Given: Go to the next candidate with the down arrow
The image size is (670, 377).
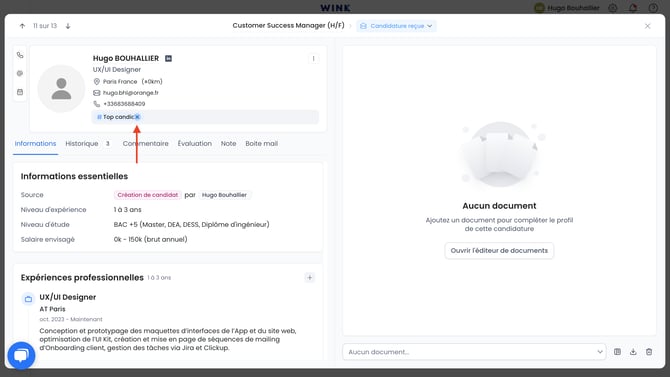Looking at the screenshot, I should pos(68,26).
